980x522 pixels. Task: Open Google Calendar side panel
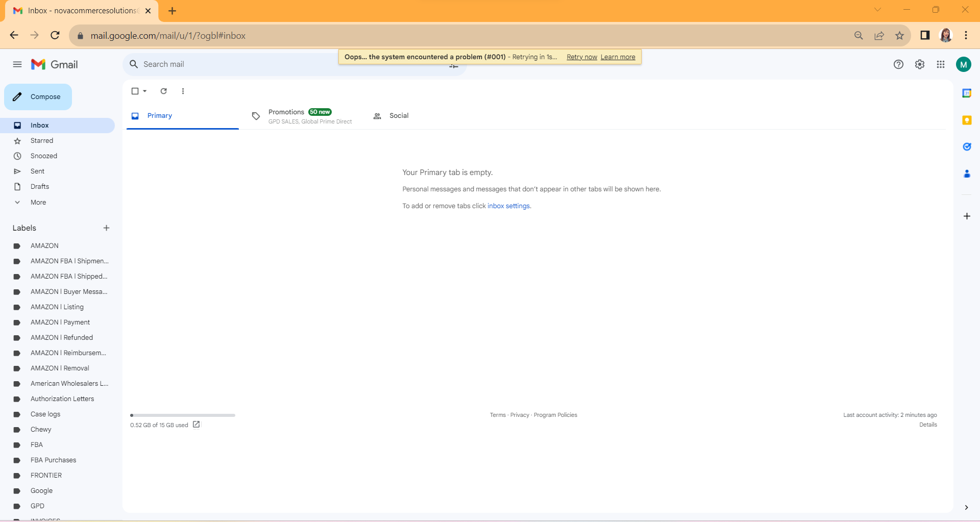point(967,93)
